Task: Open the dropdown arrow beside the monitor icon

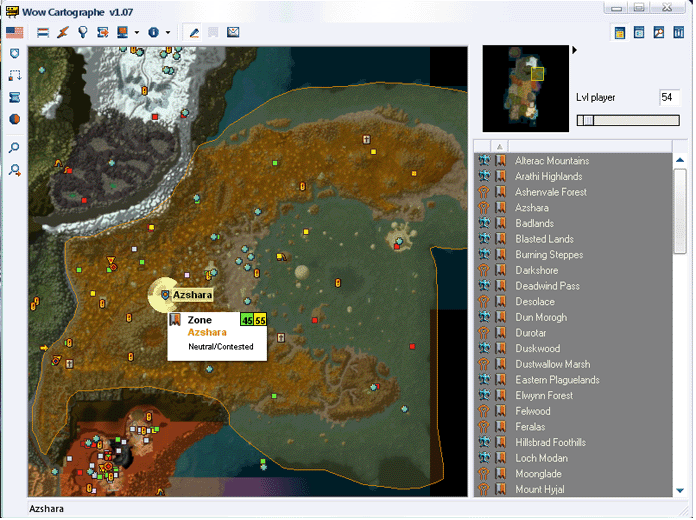Action: 137,32
